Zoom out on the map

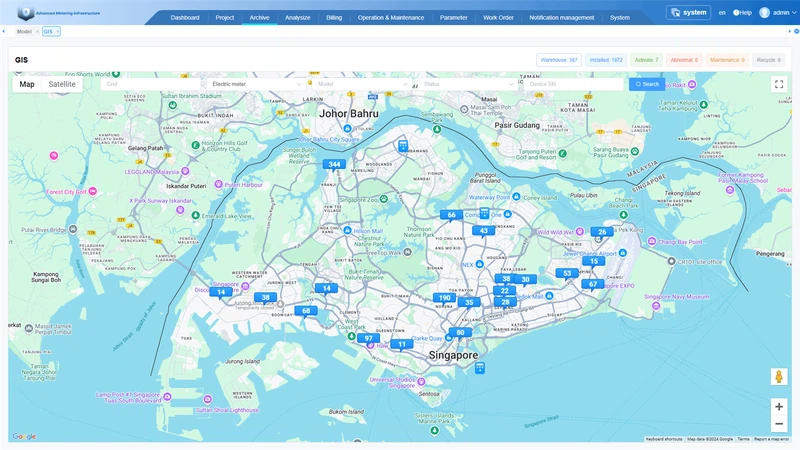coord(778,424)
